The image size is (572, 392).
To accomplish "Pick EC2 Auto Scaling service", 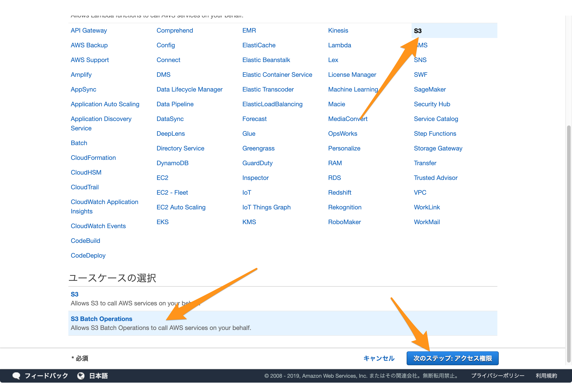I will 181,207.
